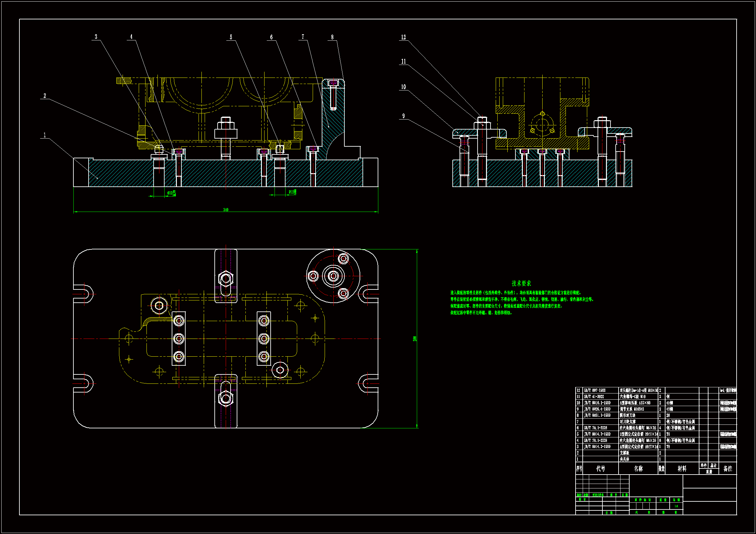Click the 名称 column header cell
The image size is (756, 534).
(x=638, y=468)
